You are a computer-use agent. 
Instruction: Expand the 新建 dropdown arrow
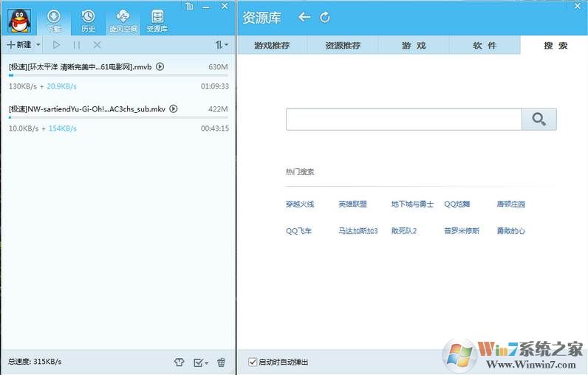pos(38,45)
